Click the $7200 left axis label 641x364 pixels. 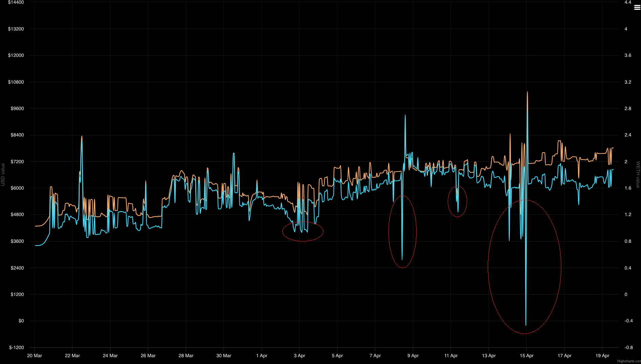[17, 162]
